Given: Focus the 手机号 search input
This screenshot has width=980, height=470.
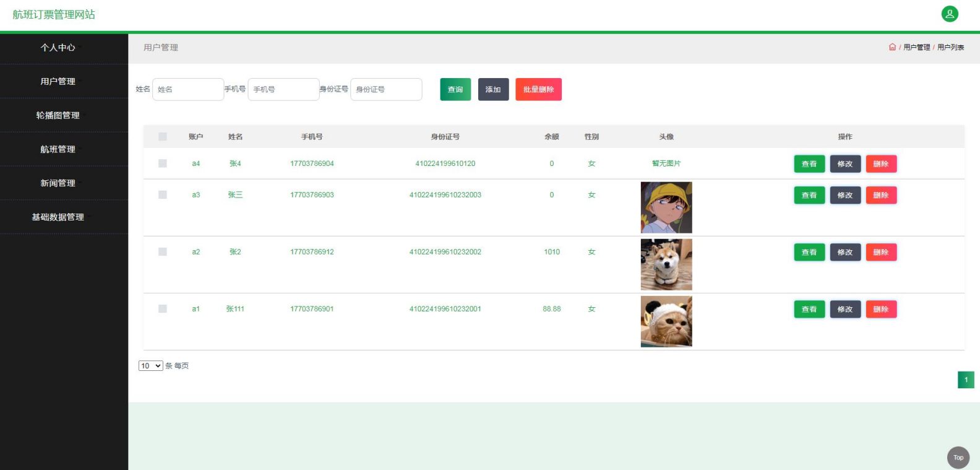Looking at the screenshot, I should click(x=283, y=89).
